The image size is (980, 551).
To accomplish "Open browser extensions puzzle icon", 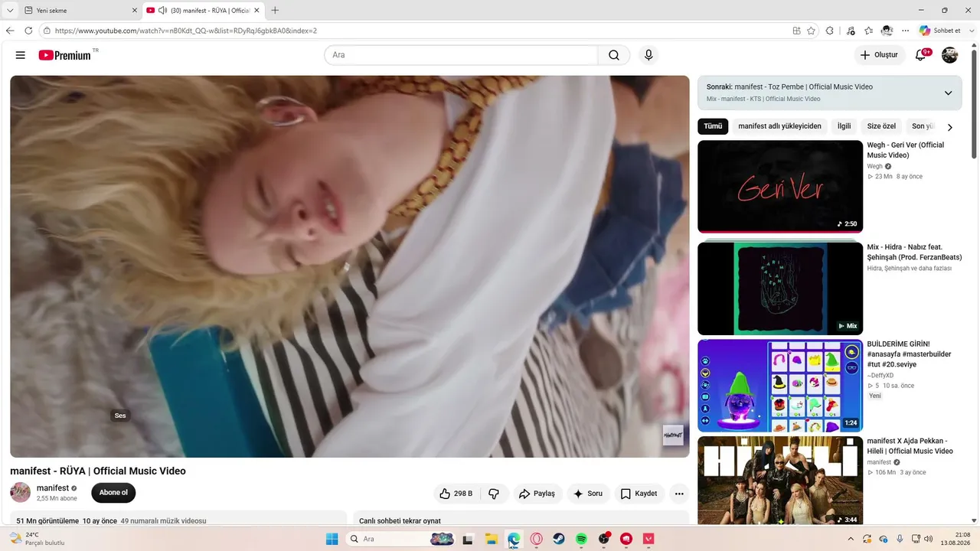I will [x=830, y=31].
